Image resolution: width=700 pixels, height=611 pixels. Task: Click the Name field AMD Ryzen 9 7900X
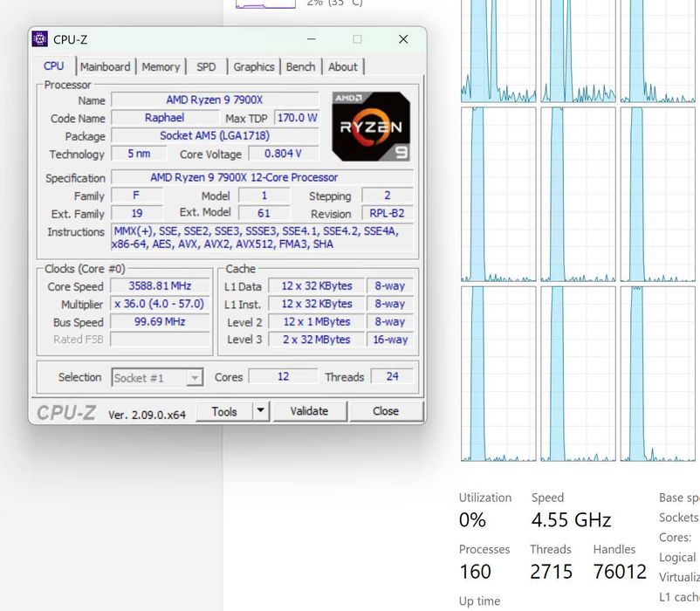(x=215, y=100)
